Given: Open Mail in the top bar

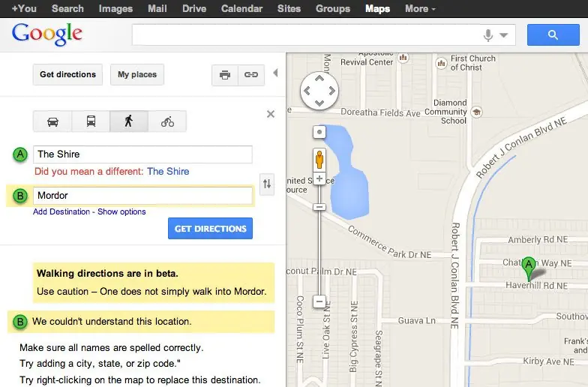Looking at the screenshot, I should 157,9.
